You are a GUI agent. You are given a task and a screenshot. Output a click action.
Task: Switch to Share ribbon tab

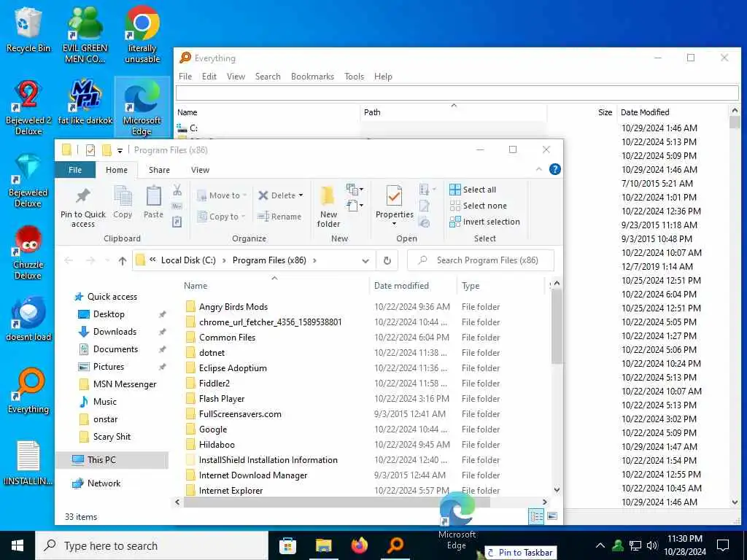tap(159, 169)
